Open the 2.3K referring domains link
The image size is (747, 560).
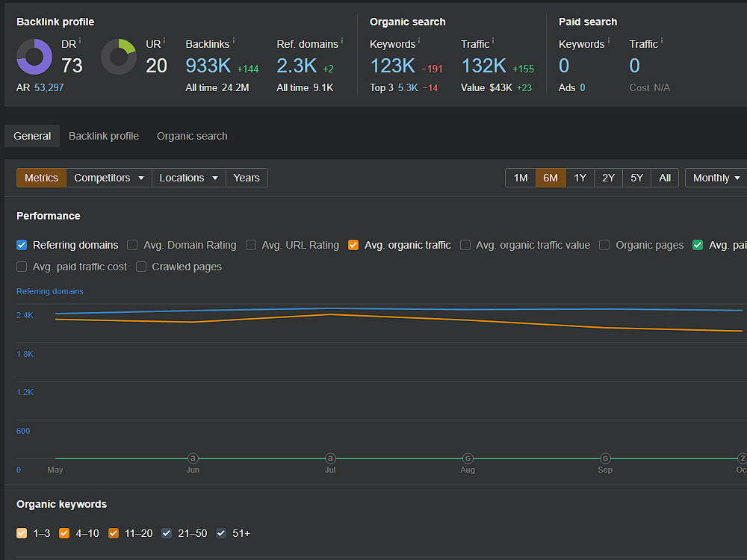[x=297, y=66]
